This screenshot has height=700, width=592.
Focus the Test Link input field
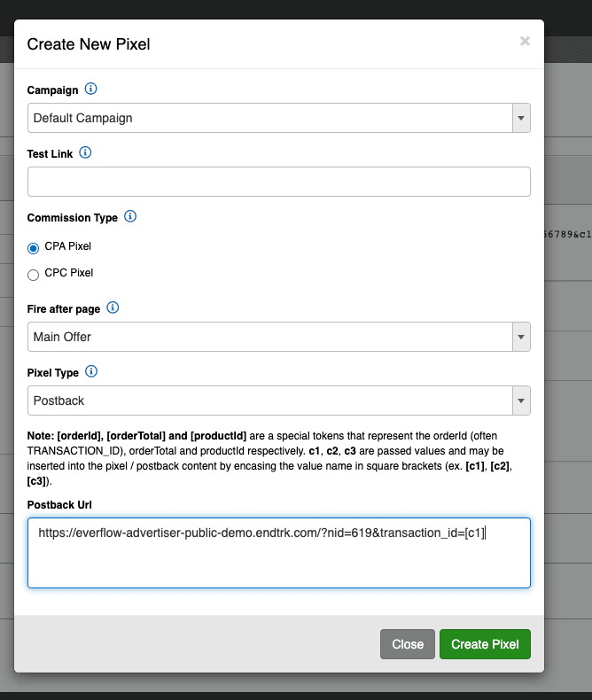[x=279, y=182]
